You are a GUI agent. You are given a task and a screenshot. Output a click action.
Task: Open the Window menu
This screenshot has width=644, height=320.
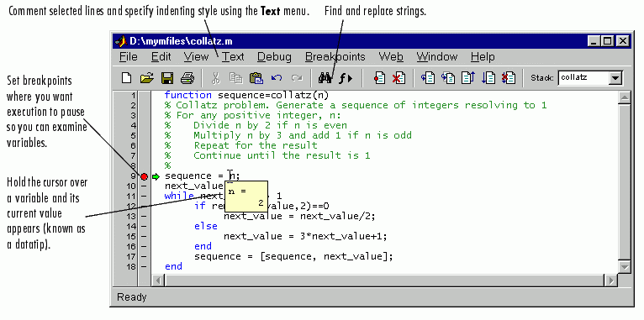point(436,56)
